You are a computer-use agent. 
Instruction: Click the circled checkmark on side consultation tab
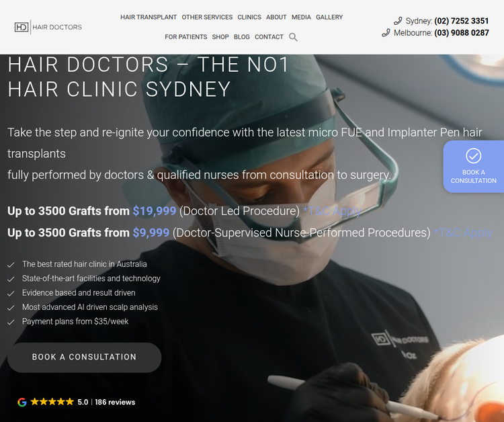click(x=474, y=155)
